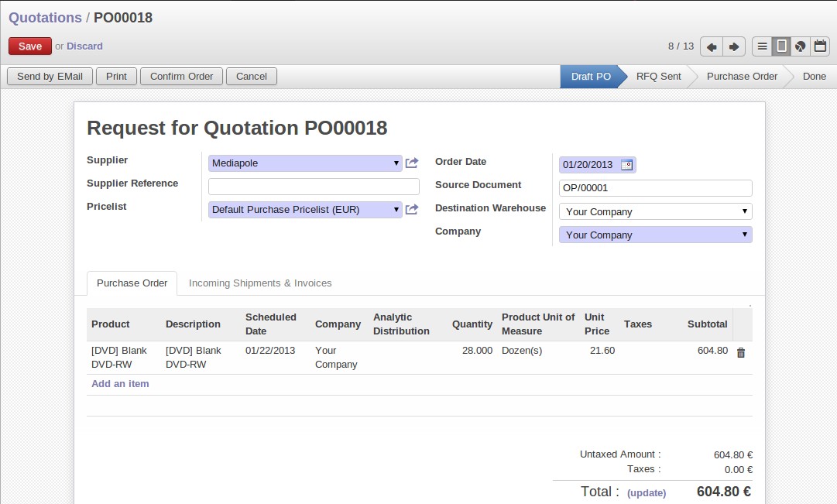Go to the next record arrow
The width and height of the screenshot is (837, 504).
(734, 46)
